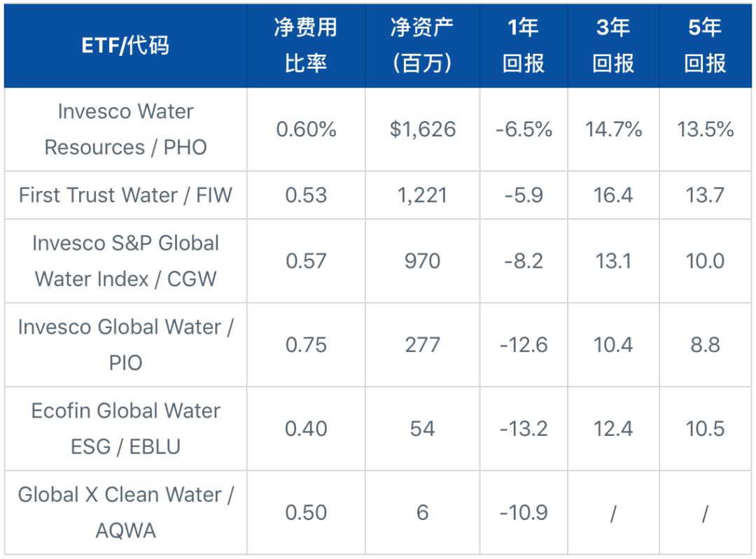Select the 16.4 three-year return cell
Screen dimensions: 756x559
[x=613, y=195]
